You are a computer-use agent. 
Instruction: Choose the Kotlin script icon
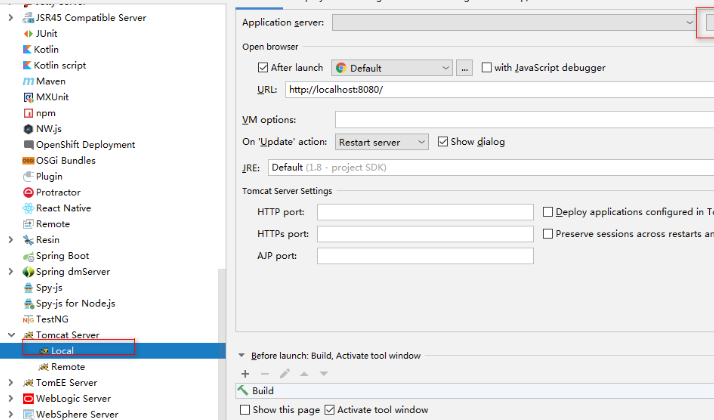click(27, 65)
